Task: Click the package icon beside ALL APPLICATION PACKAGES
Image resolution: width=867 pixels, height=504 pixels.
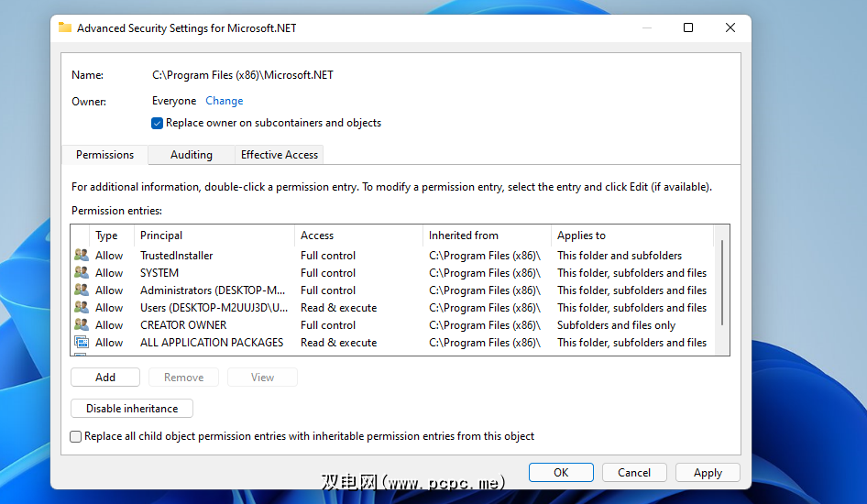Action: click(x=82, y=342)
